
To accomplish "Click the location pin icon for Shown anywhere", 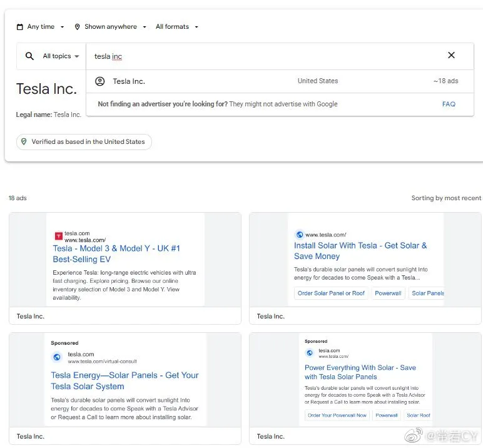I will (x=78, y=27).
